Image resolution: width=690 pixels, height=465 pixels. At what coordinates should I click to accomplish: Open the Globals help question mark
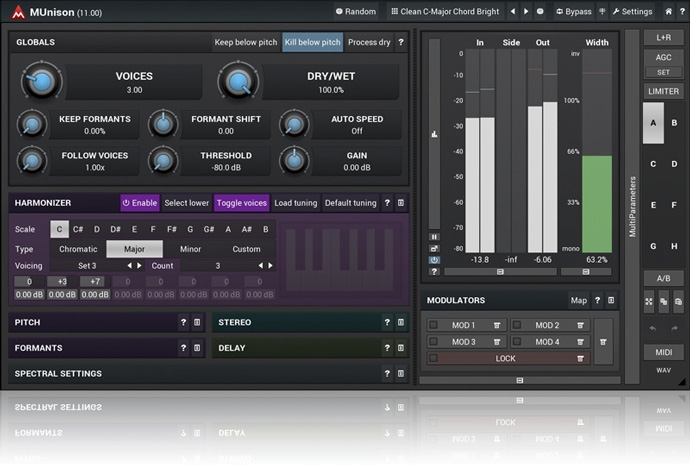[x=401, y=43]
